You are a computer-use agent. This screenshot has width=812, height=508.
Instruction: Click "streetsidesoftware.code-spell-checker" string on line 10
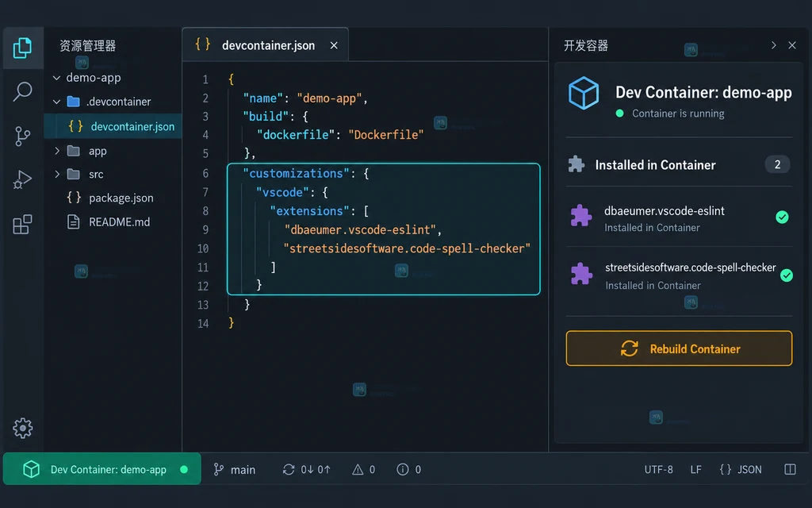click(x=407, y=248)
